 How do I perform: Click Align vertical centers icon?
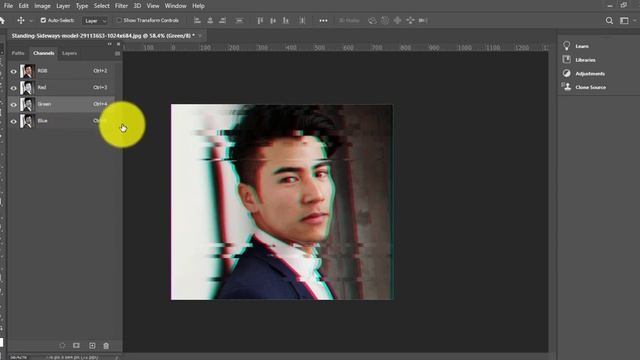tap(273, 20)
